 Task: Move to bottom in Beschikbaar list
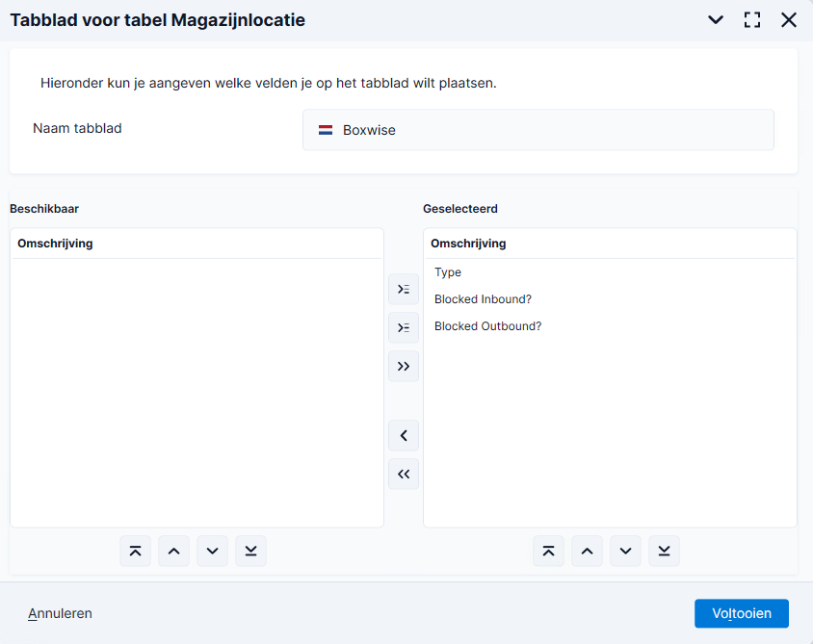pos(251,551)
